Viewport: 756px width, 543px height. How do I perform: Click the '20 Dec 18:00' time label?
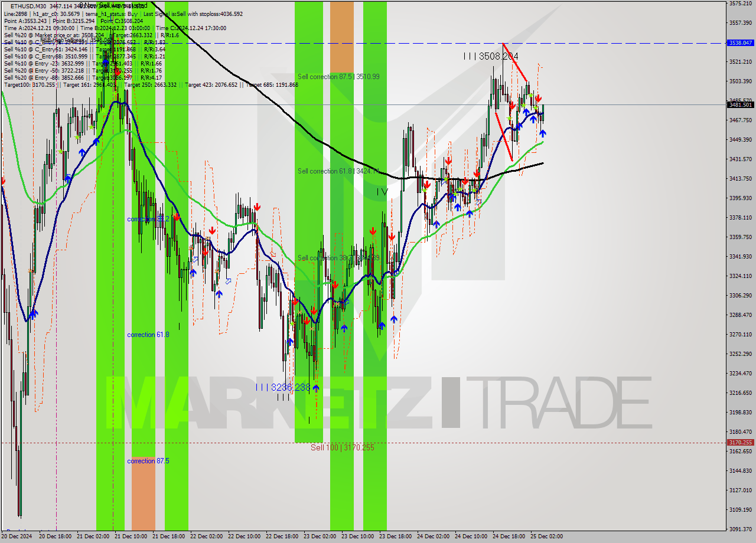pos(56,537)
